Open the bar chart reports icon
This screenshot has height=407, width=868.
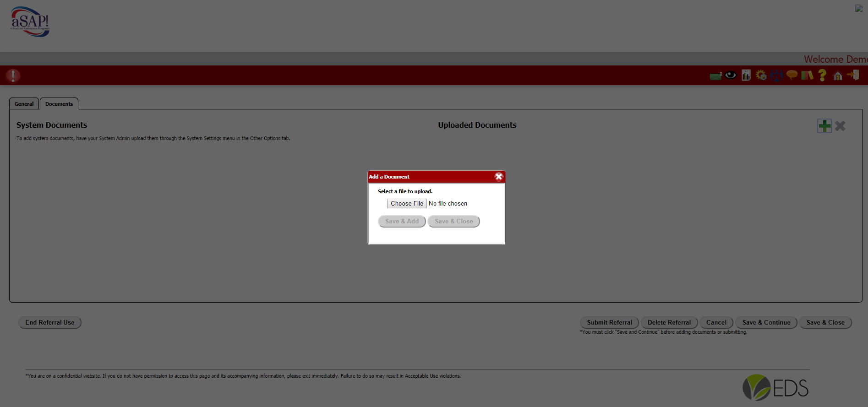pos(746,75)
